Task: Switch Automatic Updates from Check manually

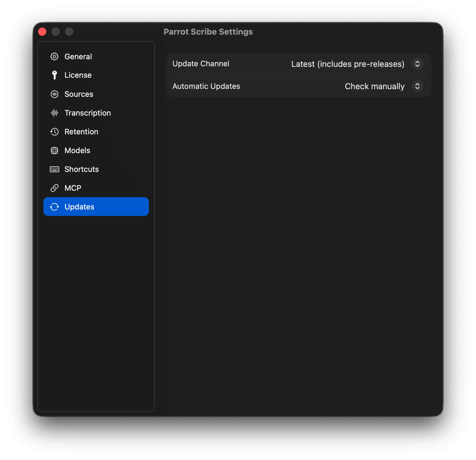Action: [417, 86]
